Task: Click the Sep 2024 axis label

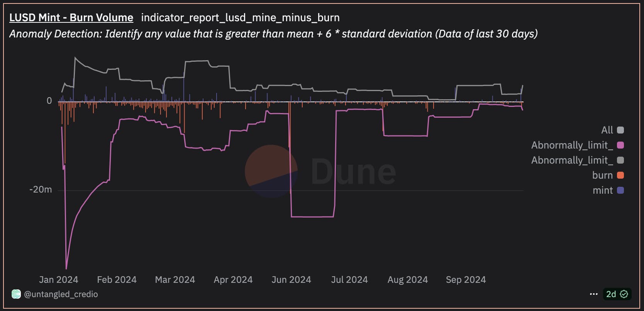Action: click(466, 280)
